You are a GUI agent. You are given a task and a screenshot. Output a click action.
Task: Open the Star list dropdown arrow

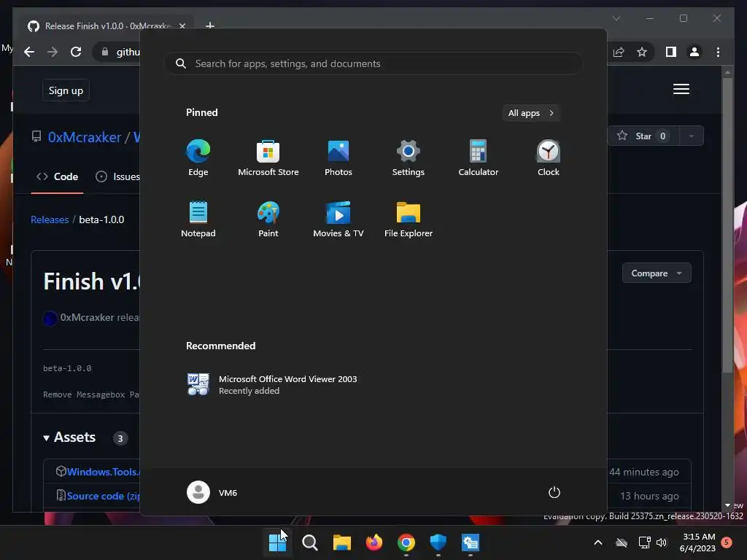692,136
